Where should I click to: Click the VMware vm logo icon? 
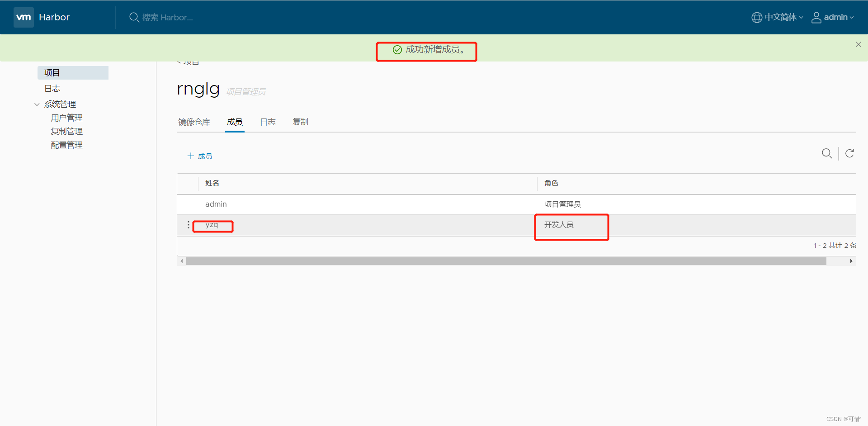24,17
